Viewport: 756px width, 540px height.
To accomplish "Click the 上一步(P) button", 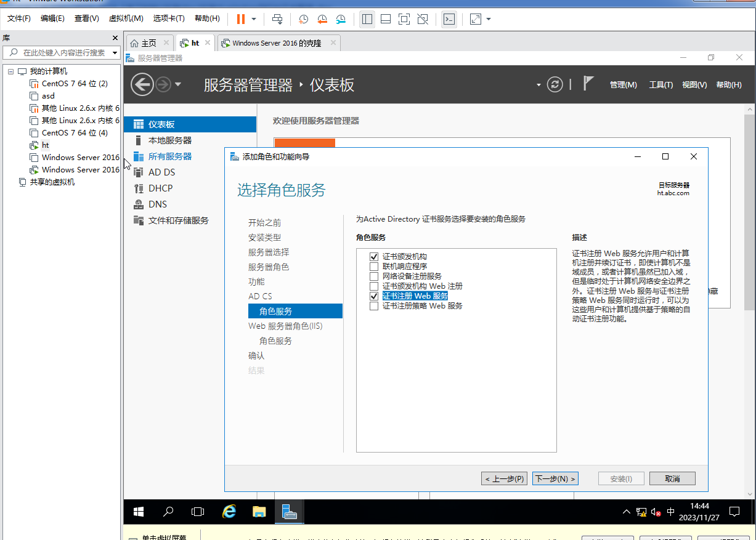I will pyautogui.click(x=504, y=478).
